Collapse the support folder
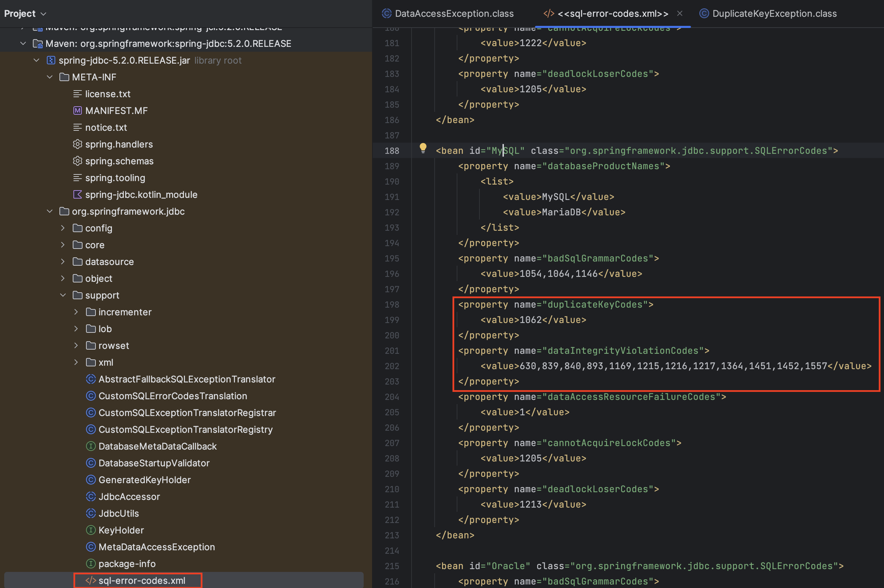The image size is (884, 588). coord(63,295)
